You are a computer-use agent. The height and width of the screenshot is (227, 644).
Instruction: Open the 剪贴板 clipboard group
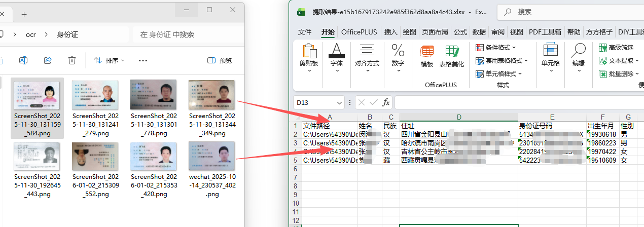coord(309,58)
